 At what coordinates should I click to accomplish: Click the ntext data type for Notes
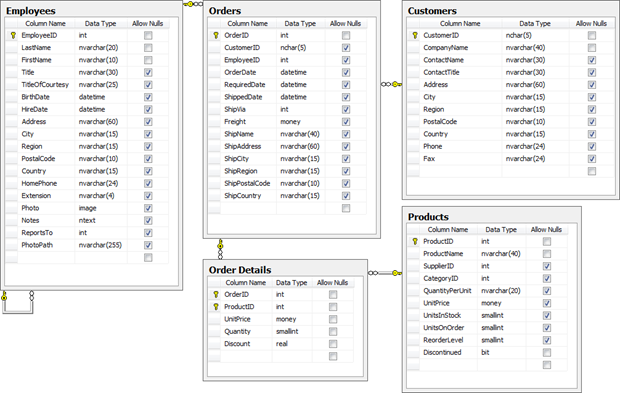87,221
